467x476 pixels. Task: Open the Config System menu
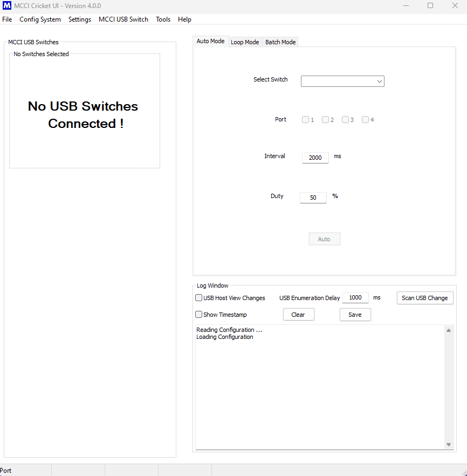point(40,19)
